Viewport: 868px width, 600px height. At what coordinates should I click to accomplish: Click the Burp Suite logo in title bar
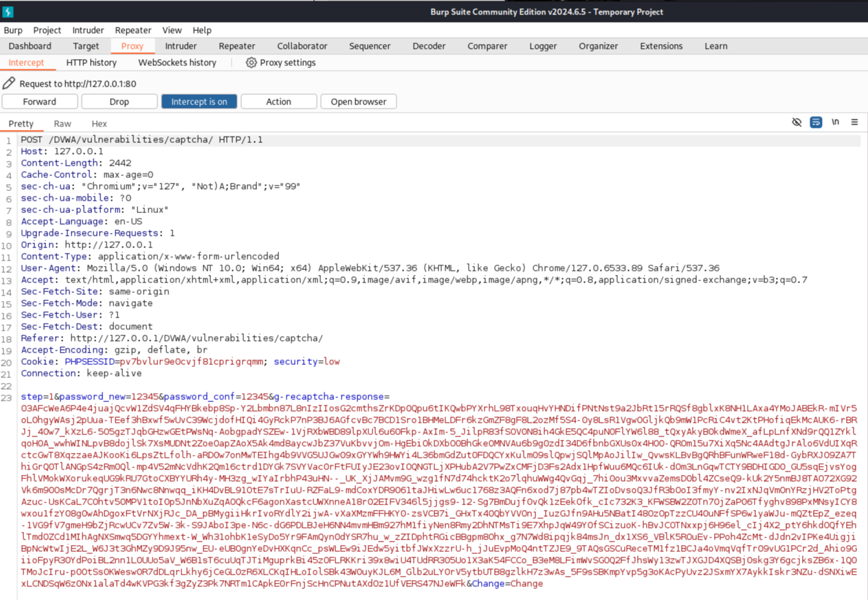8,12
